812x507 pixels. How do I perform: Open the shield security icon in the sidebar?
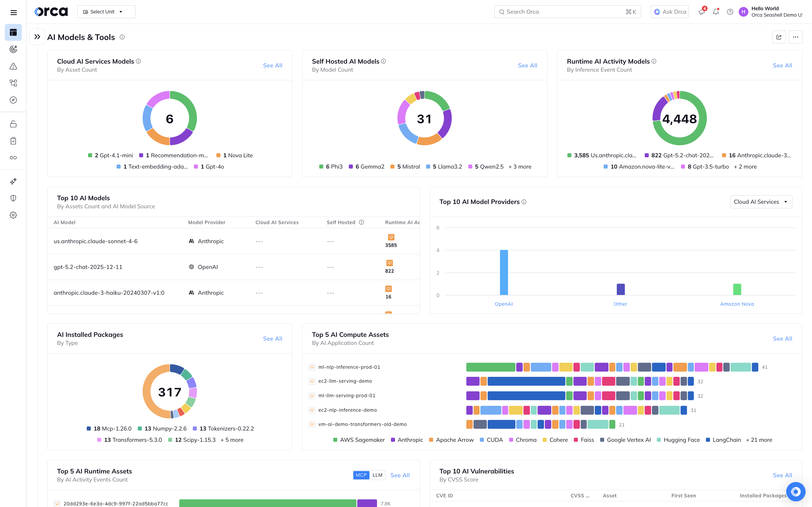(13, 198)
